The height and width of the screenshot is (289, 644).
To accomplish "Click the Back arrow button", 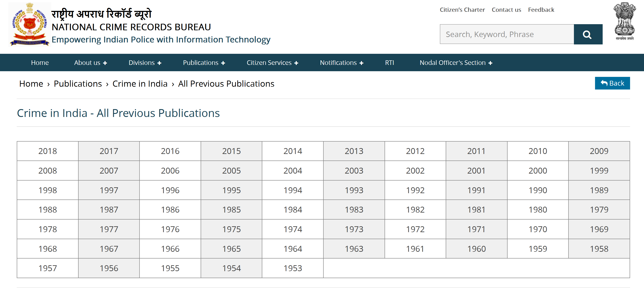I will [612, 83].
